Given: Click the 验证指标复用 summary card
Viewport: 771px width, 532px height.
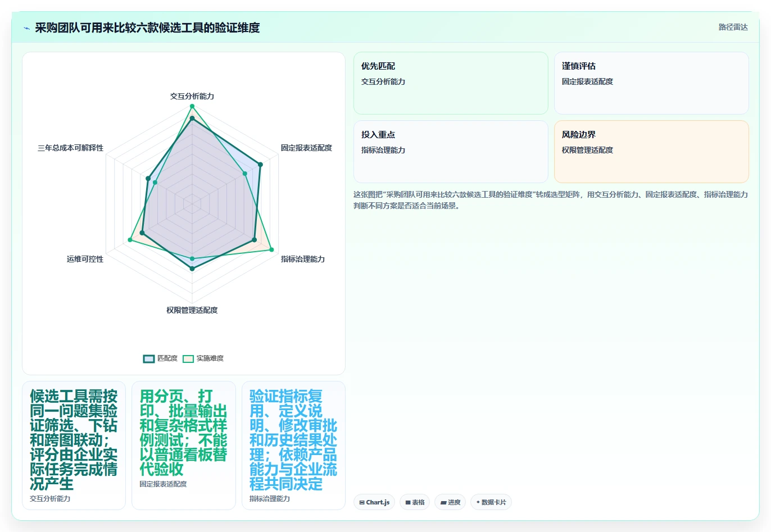Looking at the screenshot, I should tap(293, 445).
